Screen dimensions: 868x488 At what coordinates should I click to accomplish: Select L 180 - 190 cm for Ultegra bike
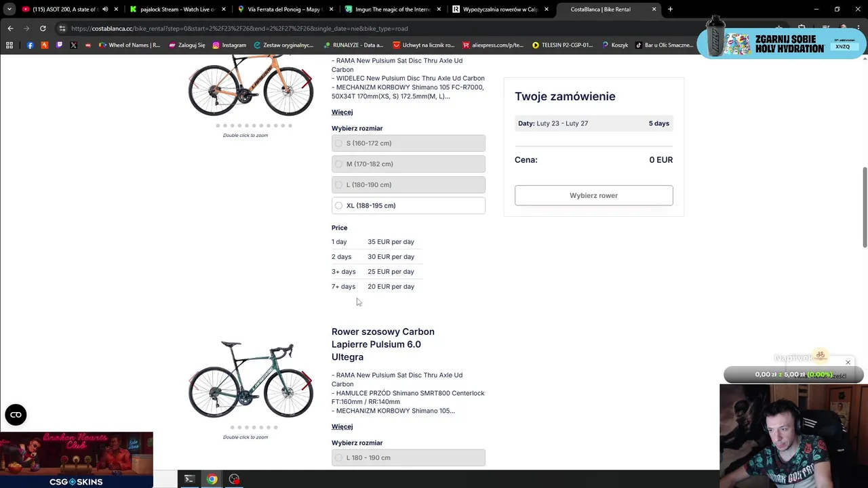pyautogui.click(x=339, y=457)
